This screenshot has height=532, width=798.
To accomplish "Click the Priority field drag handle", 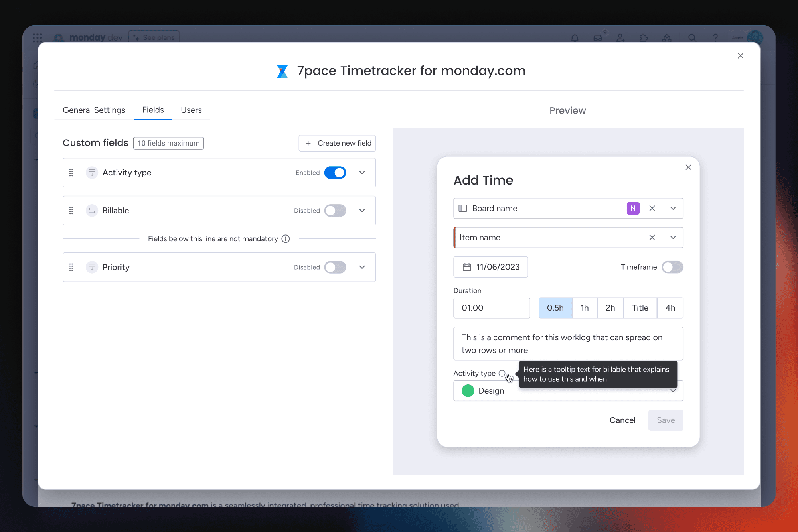I will point(71,267).
